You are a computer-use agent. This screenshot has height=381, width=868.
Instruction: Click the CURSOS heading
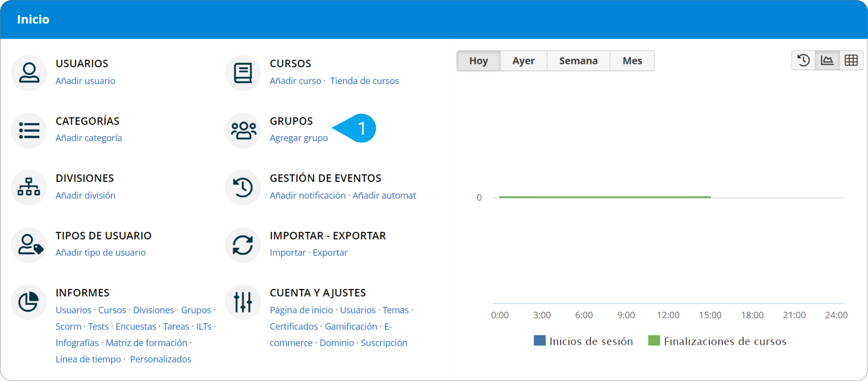tap(291, 63)
